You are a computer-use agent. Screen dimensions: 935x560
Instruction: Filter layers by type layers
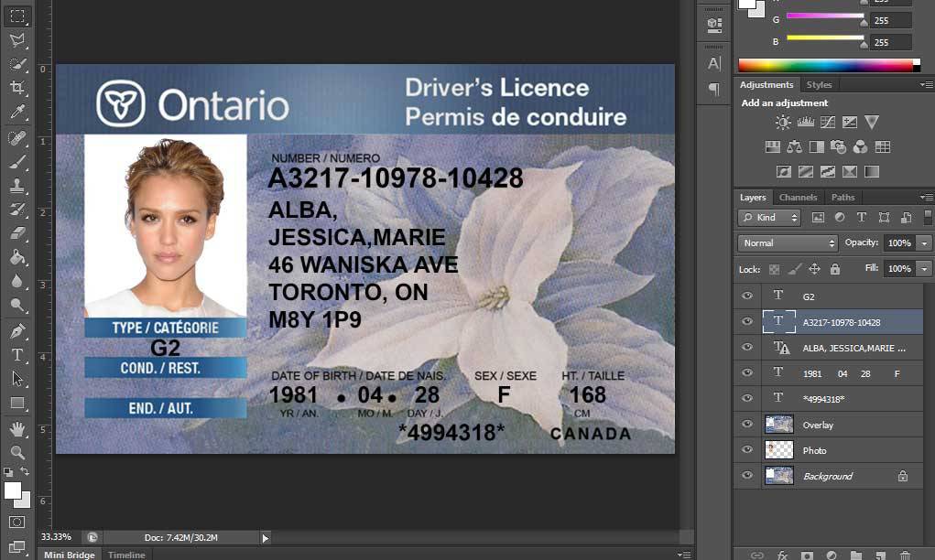click(x=861, y=218)
